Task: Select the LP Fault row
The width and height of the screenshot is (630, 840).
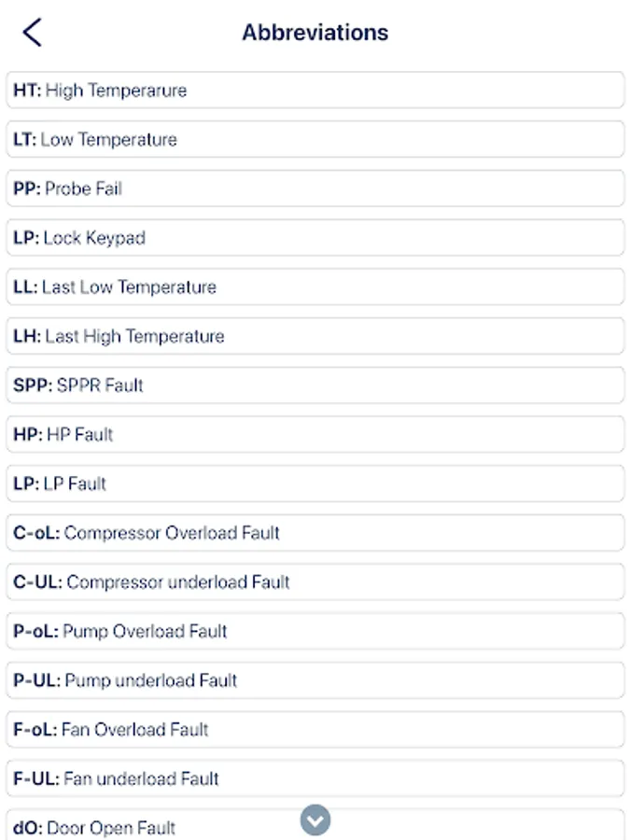Action: click(315, 483)
